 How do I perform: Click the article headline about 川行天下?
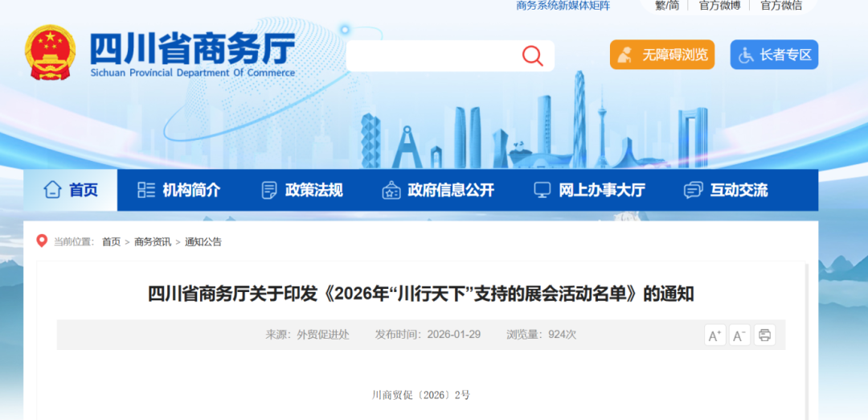click(420, 294)
